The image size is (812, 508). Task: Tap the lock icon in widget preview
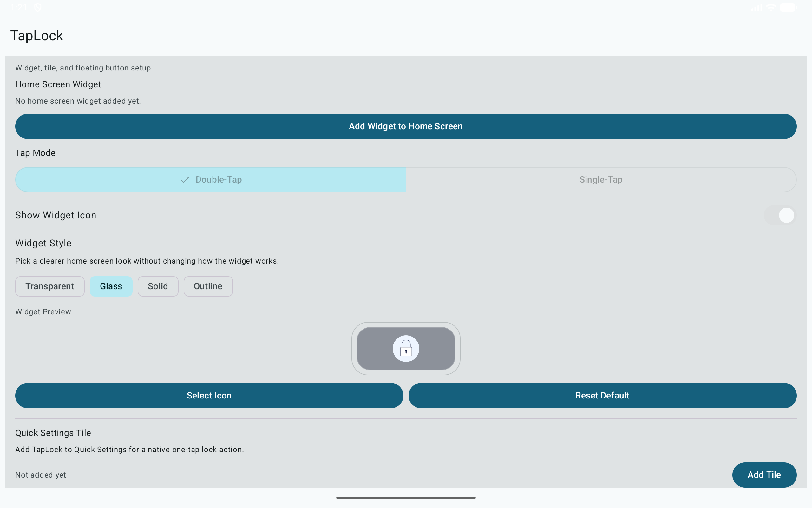(x=406, y=348)
